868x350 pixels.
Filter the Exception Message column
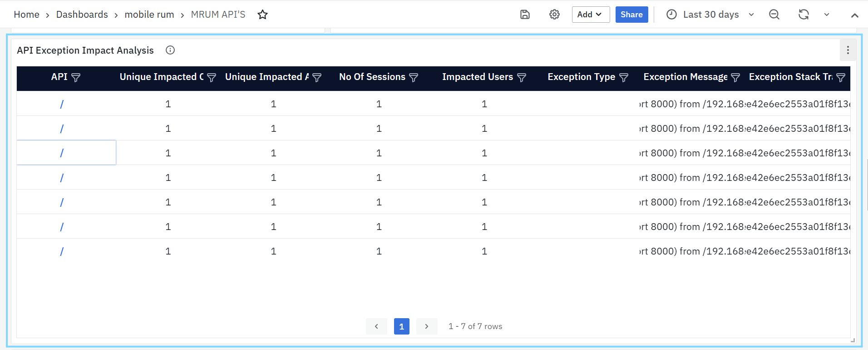tap(735, 78)
